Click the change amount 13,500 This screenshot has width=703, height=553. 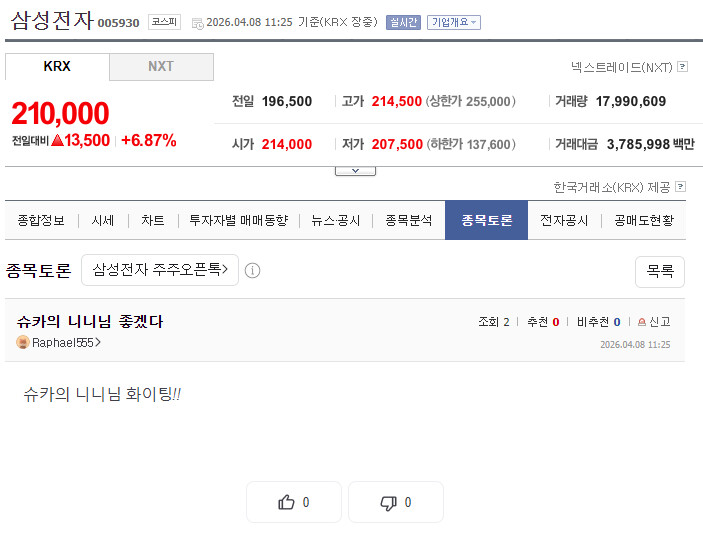coord(87,140)
